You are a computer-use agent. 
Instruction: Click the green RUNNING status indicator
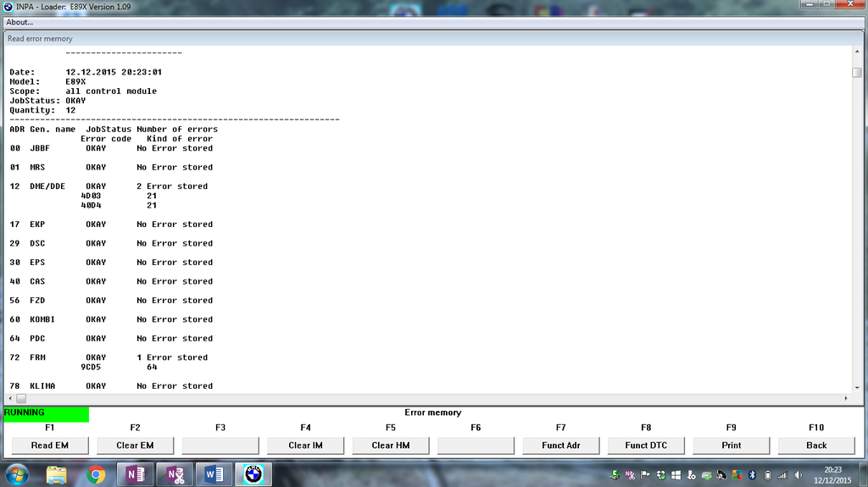[x=46, y=414]
